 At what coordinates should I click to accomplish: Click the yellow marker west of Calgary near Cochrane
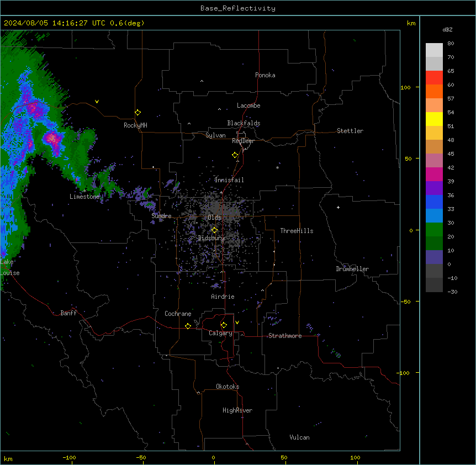(188, 326)
